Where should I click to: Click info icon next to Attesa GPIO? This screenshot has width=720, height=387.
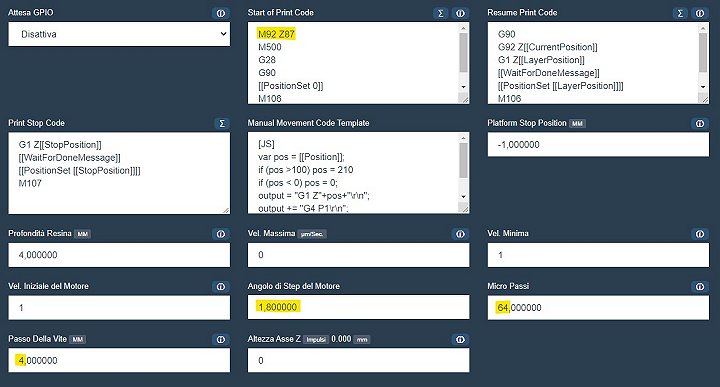click(x=221, y=13)
